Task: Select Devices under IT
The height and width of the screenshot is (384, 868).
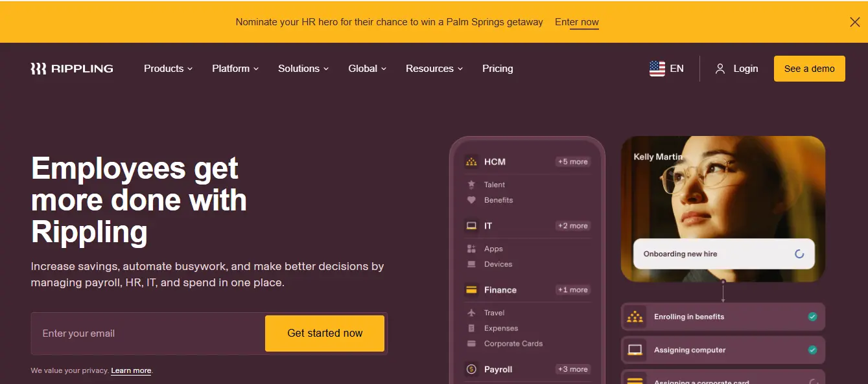Action: click(498, 264)
